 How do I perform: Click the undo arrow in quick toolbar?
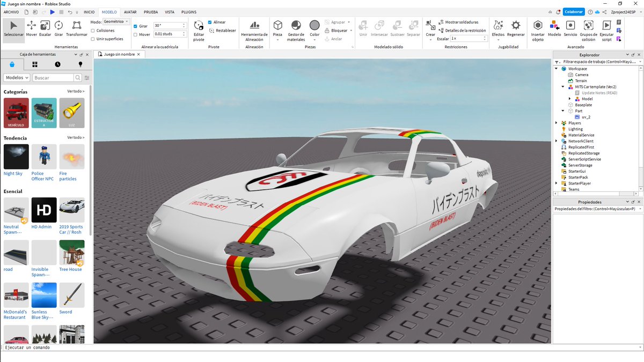point(70,12)
